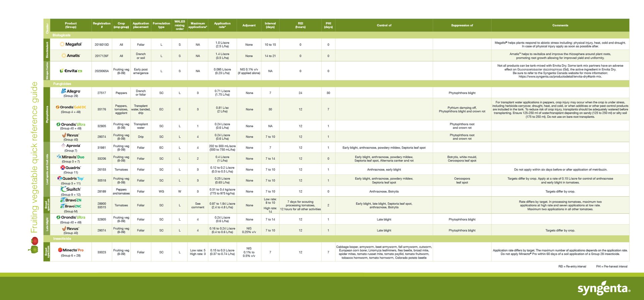This screenshot has height=300, width=644.
Task: Click the Quadris Group 11 logo
Action: coord(71,167)
